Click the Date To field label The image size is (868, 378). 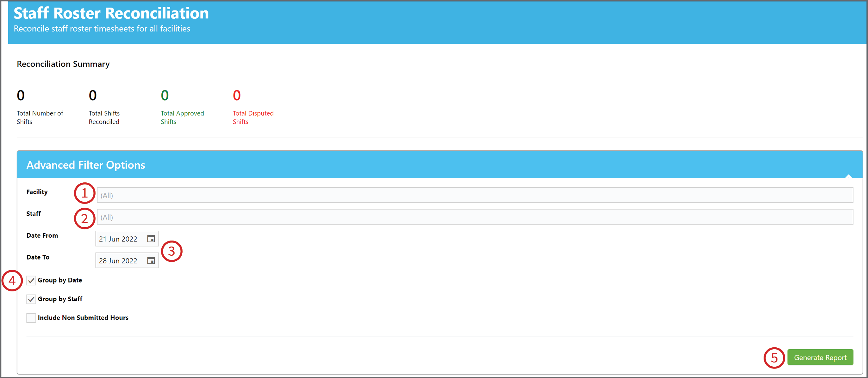(38, 258)
